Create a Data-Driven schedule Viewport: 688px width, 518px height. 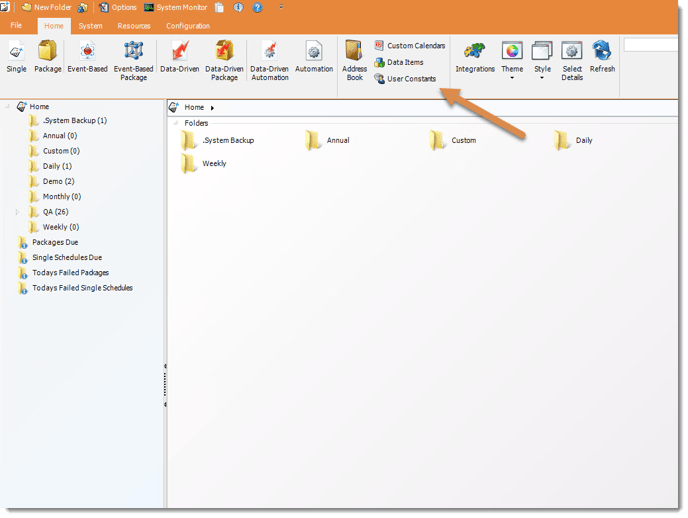click(179, 57)
